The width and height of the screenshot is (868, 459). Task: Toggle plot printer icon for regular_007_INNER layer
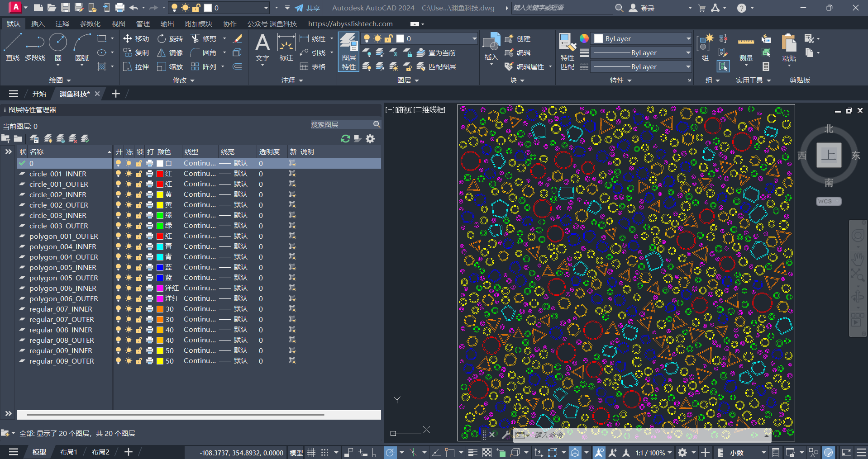[x=149, y=309]
